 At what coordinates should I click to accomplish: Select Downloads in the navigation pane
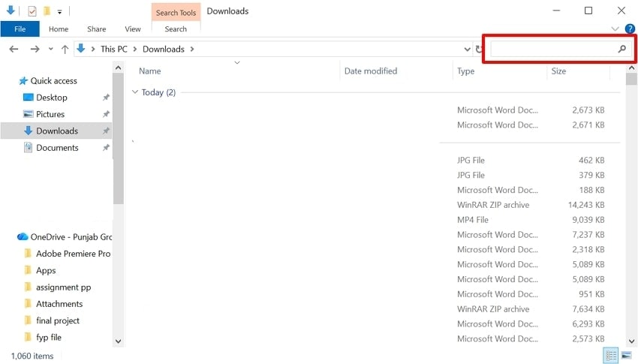click(56, 131)
